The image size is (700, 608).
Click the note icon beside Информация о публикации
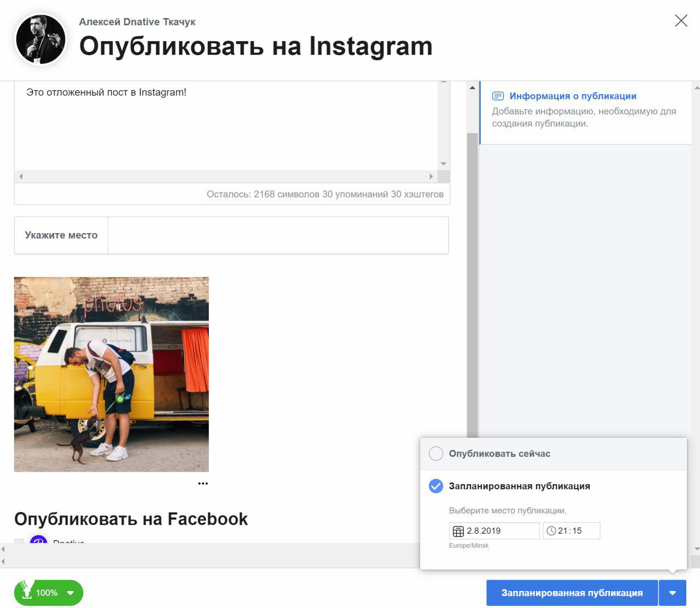[498, 95]
